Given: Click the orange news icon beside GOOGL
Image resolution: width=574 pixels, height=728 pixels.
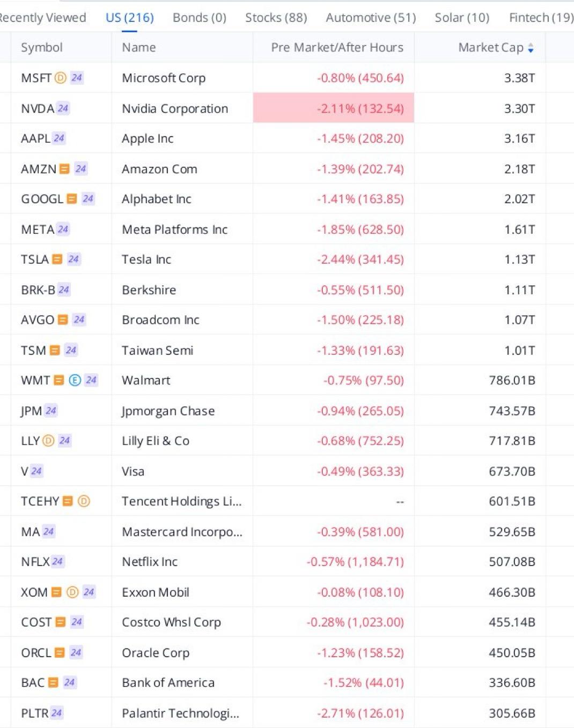Looking at the screenshot, I should click(x=72, y=199).
